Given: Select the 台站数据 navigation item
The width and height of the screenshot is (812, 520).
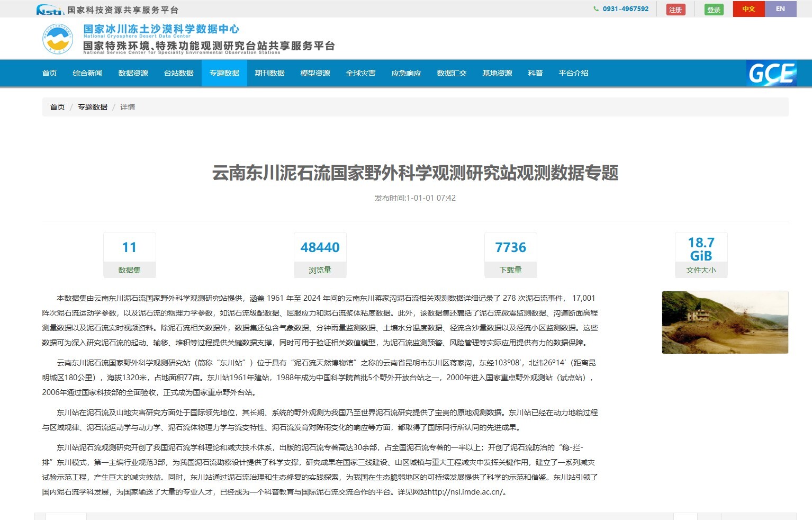Looking at the screenshot, I should click(179, 73).
